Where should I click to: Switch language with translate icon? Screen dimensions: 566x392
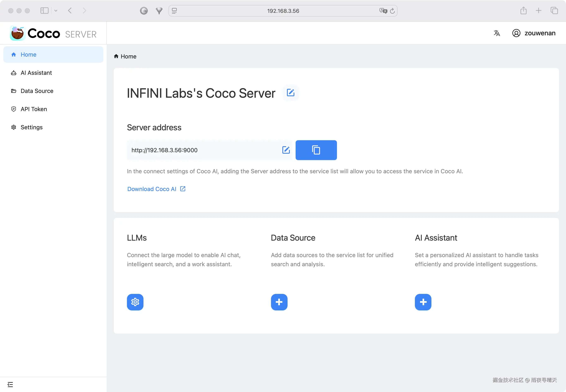497,33
